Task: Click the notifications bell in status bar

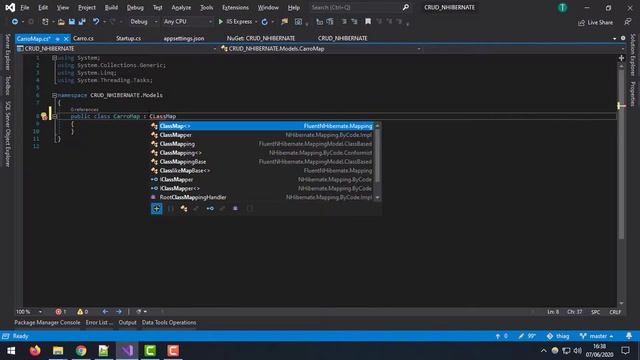Action: (629, 336)
